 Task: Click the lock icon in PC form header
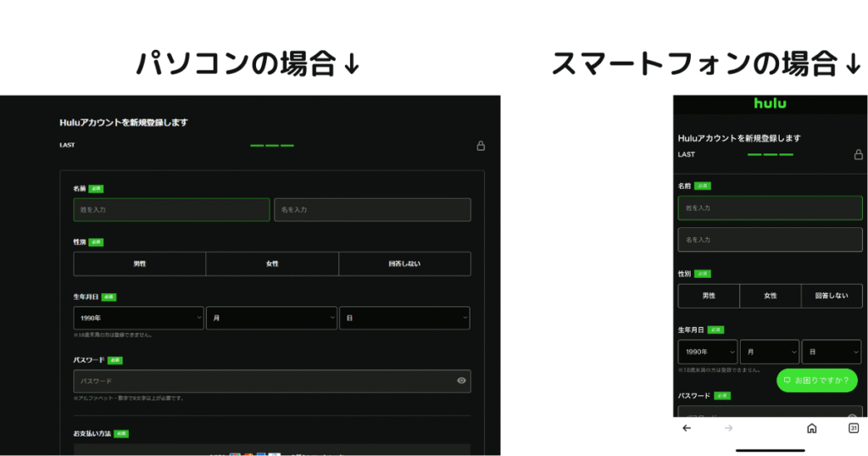tap(481, 146)
